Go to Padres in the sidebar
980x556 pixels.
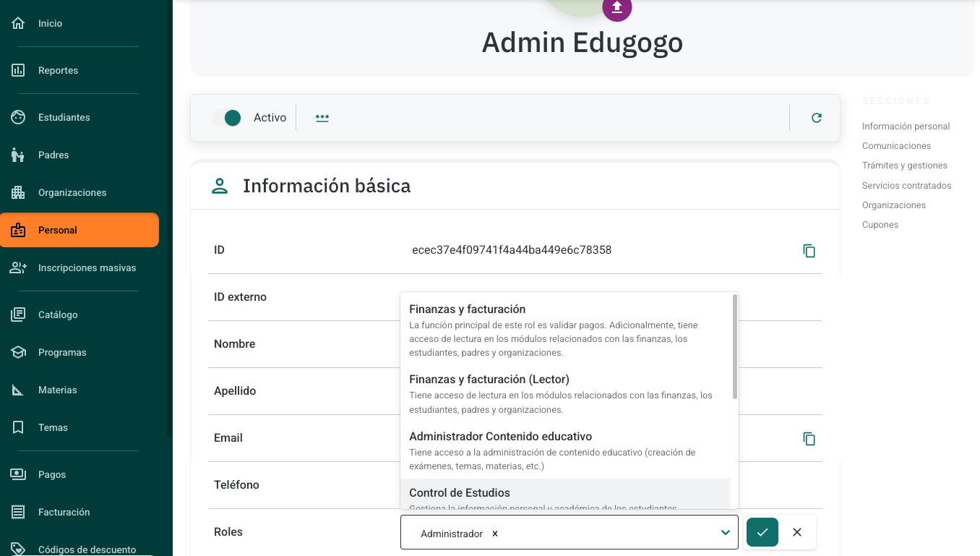(x=79, y=155)
